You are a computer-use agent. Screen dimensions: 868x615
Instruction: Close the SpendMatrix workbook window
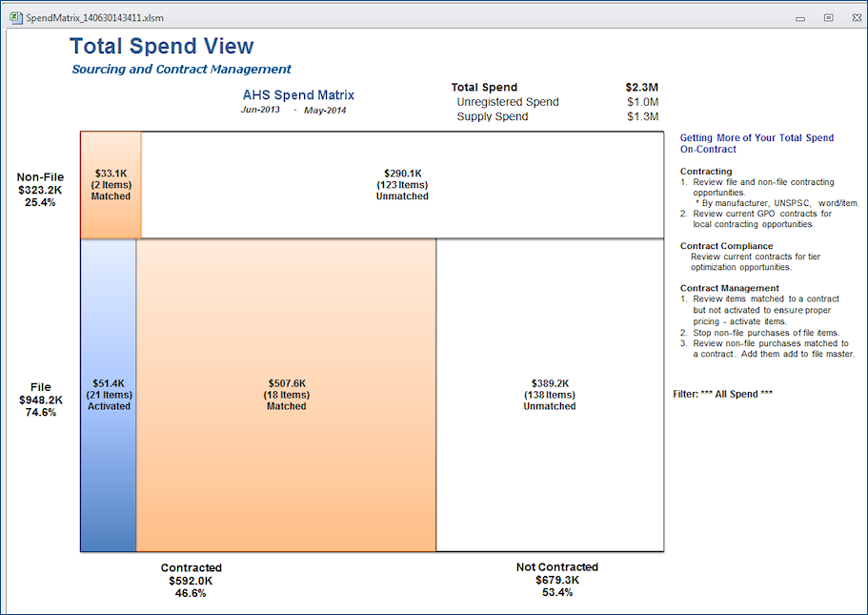[853, 17]
